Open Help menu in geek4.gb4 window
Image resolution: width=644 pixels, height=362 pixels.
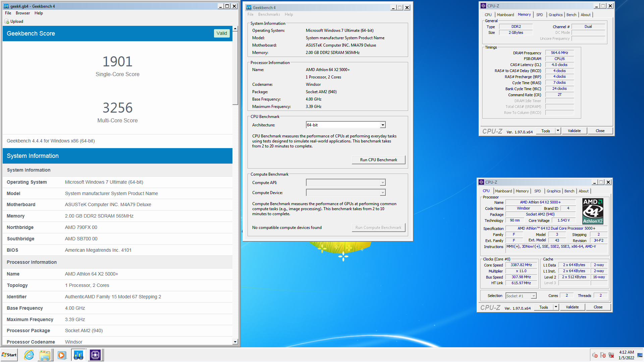coord(39,13)
